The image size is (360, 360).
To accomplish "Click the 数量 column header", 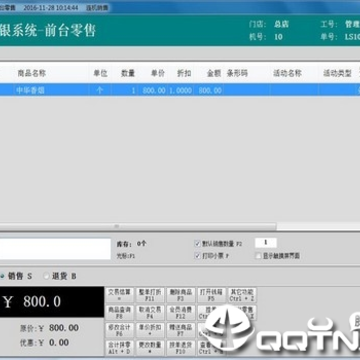I will tap(128, 74).
